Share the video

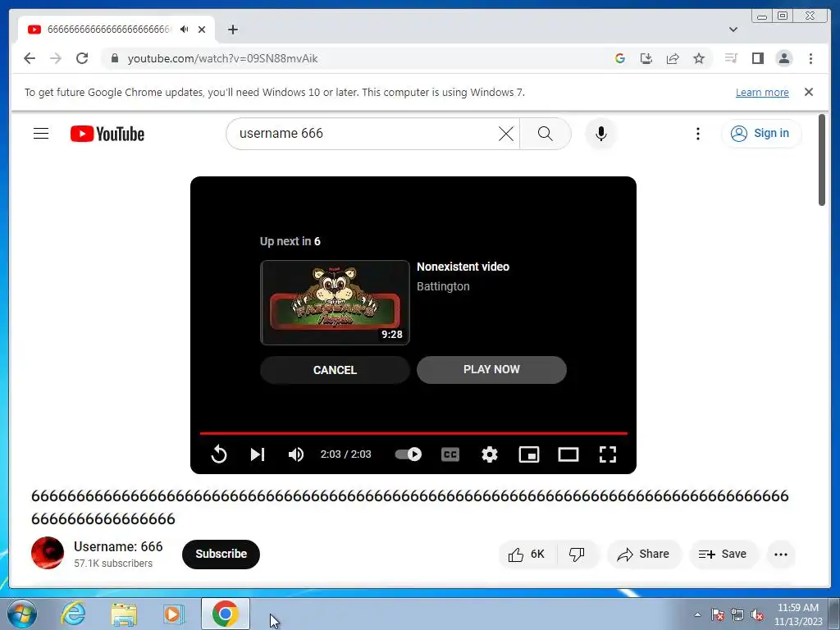click(644, 554)
